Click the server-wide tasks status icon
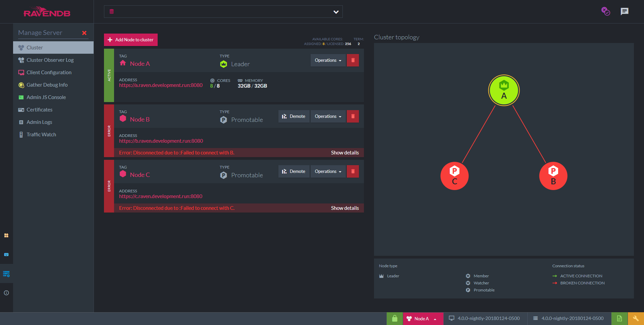Screen dimensions: 644x325 [x=605, y=11]
